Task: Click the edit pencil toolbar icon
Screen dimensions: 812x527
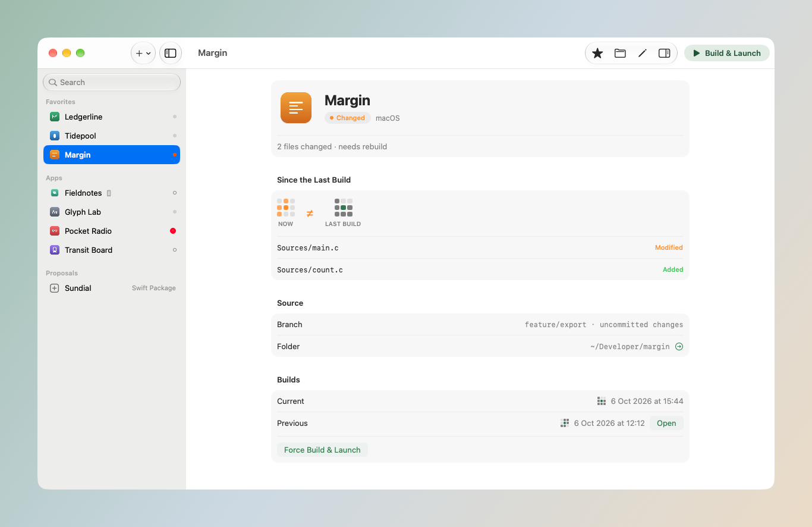Action: (642, 53)
